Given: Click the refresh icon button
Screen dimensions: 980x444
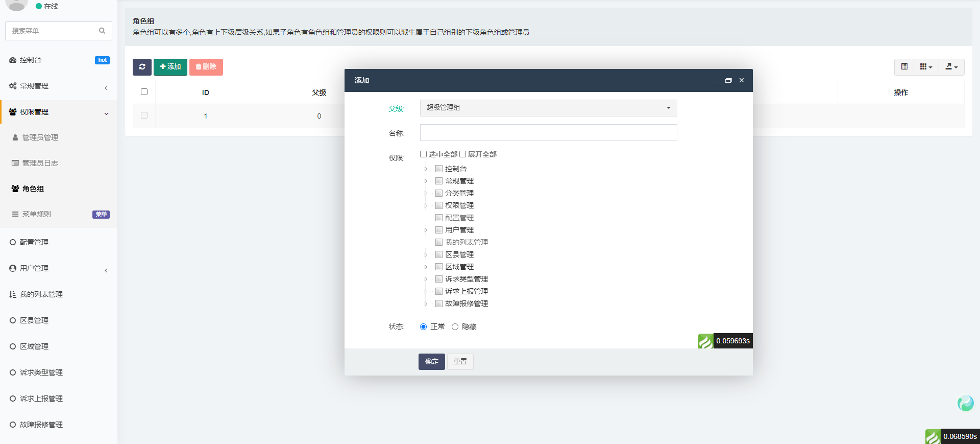Looking at the screenshot, I should click(142, 67).
